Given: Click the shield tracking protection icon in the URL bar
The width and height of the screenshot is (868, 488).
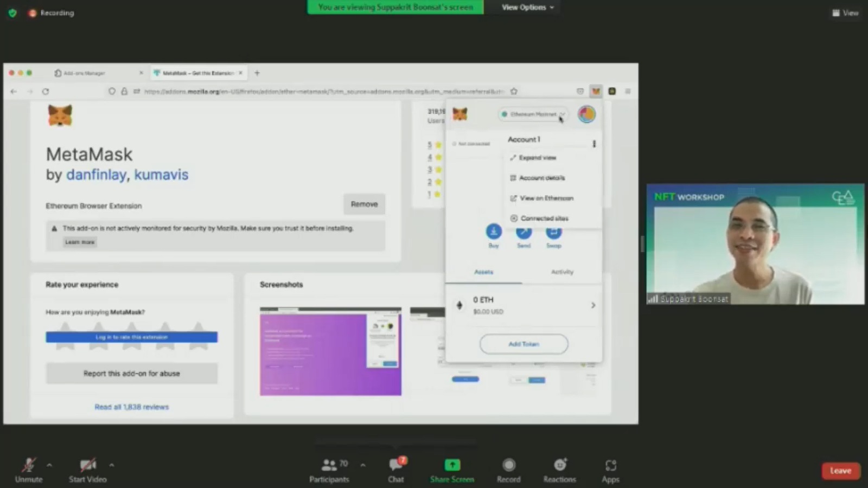Looking at the screenshot, I should pyautogui.click(x=112, y=91).
